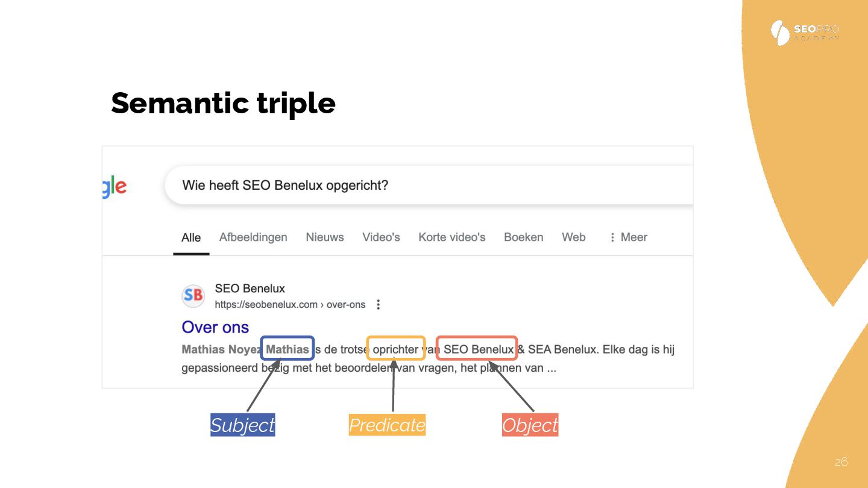Click the SB favicon of SEO Benelux
868x488 pixels.
tap(193, 296)
